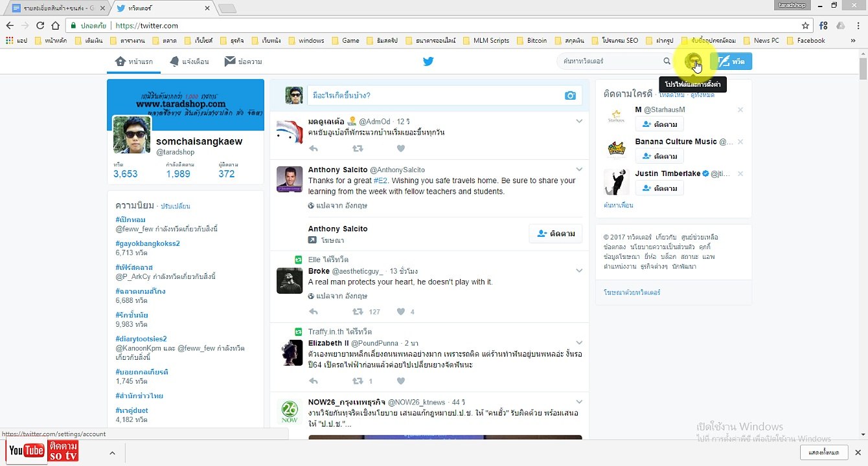Viewport: 868px width, 466px height.
Task: Follow Anthony Salcito promoted account
Action: click(x=555, y=234)
